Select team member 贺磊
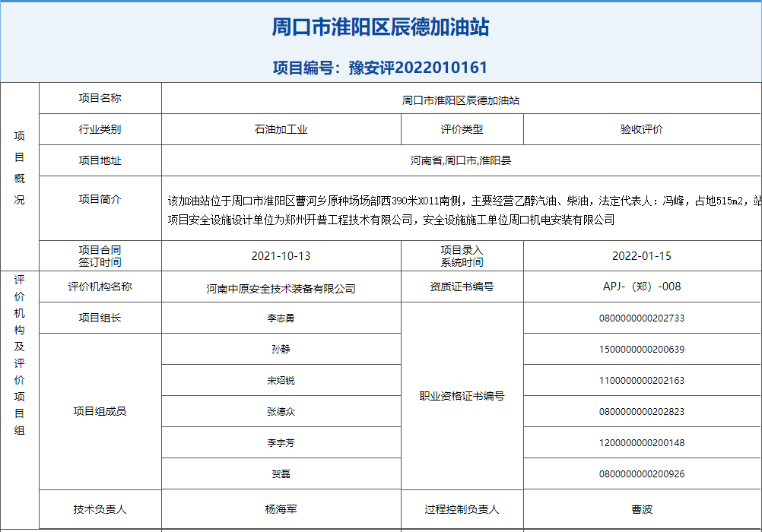 point(281,473)
